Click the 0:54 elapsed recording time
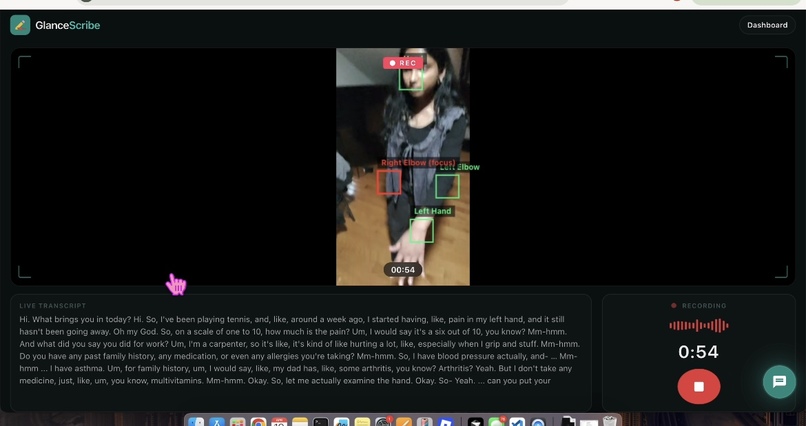 point(698,352)
